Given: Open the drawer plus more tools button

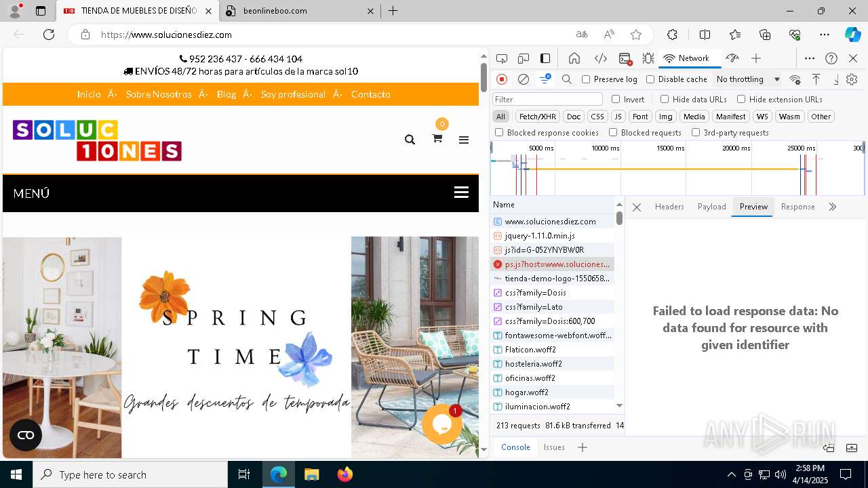Looking at the screenshot, I should [x=582, y=447].
